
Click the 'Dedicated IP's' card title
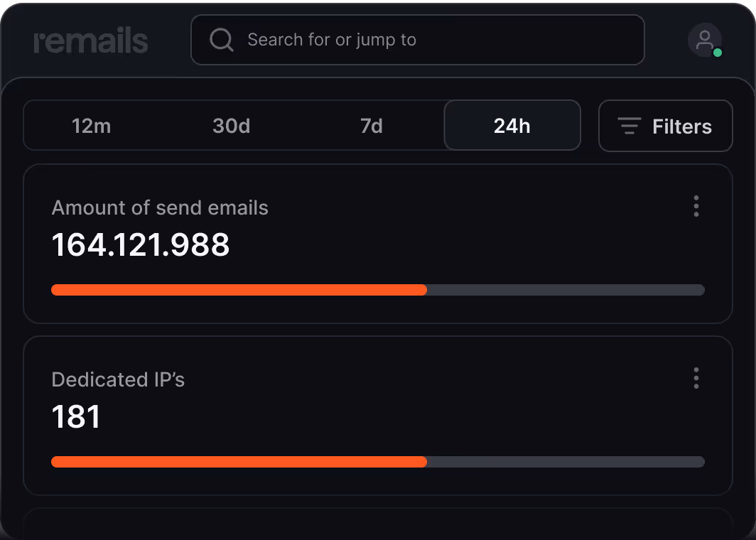(118, 380)
